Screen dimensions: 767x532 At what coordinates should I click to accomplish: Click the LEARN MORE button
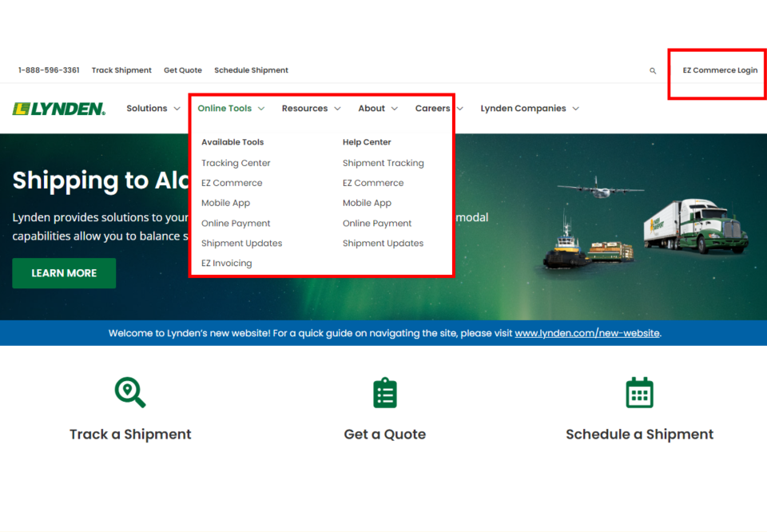coord(64,273)
